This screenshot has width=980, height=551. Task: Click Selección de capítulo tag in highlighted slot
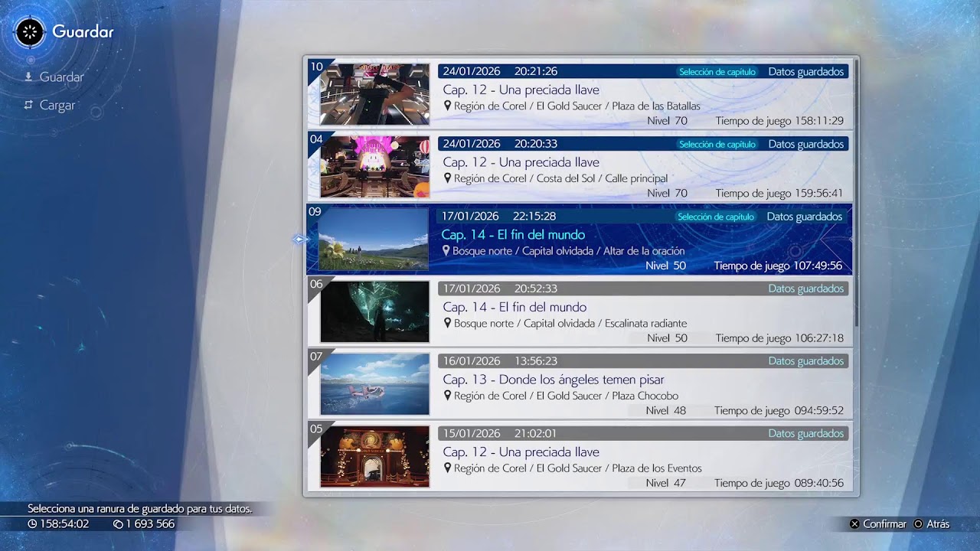[716, 217]
